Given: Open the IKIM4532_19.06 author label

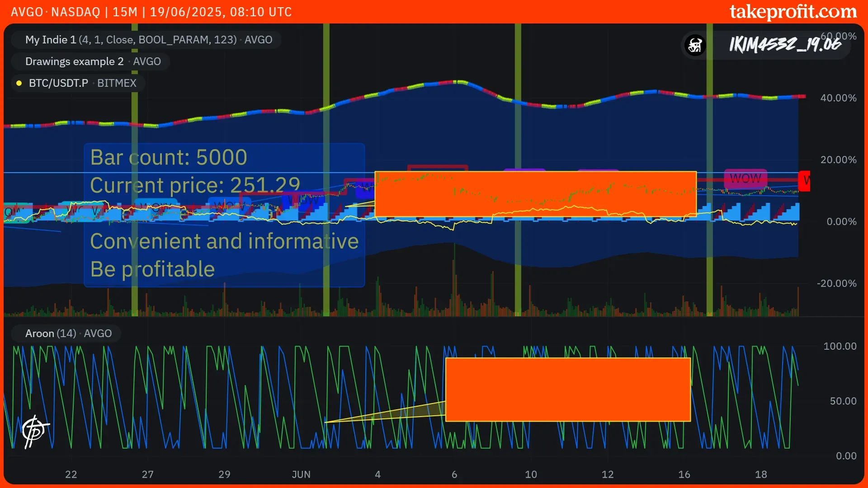Looking at the screenshot, I should click(x=785, y=45).
